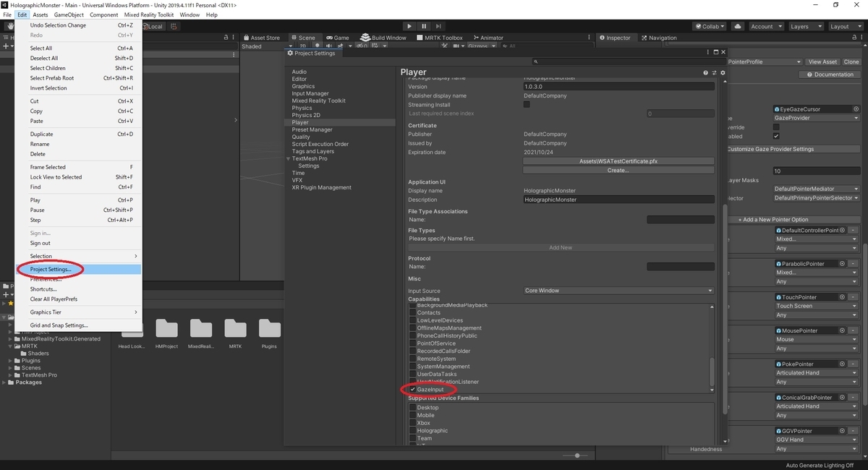
Task: Check the Holographic device family
Action: pos(413,431)
